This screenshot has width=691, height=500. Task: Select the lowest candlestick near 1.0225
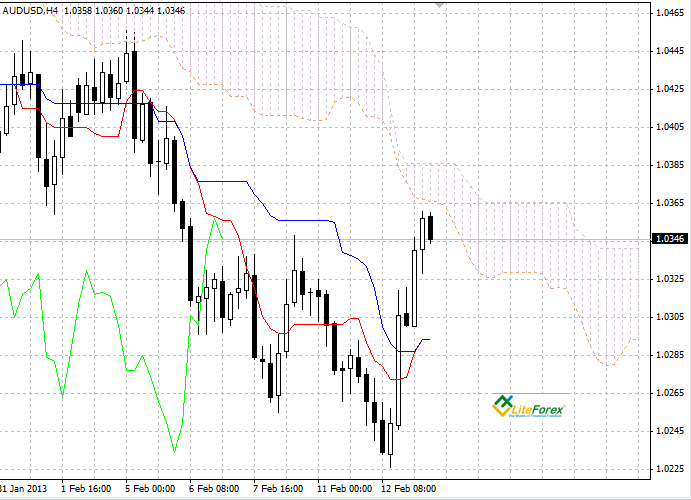390,438
